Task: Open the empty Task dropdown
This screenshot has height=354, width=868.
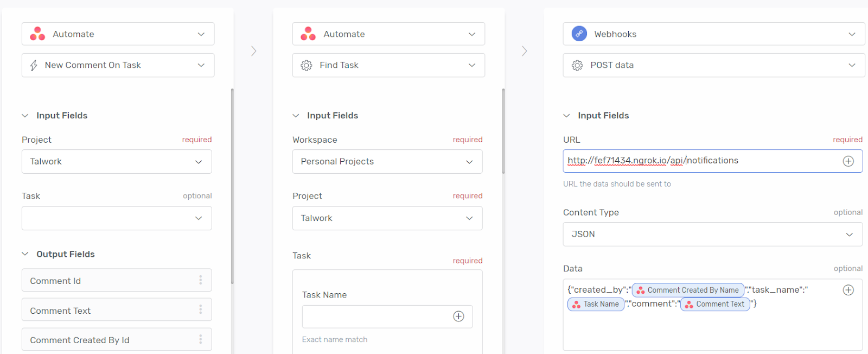Action: (x=117, y=218)
